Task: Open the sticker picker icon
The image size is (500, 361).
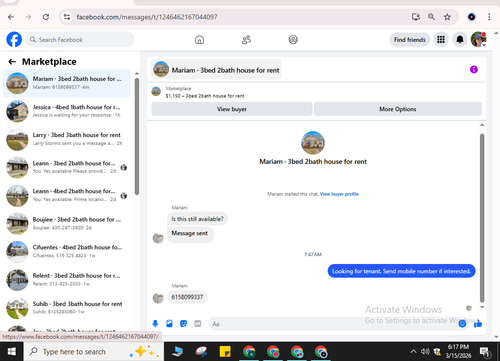Action: [x=183, y=323]
